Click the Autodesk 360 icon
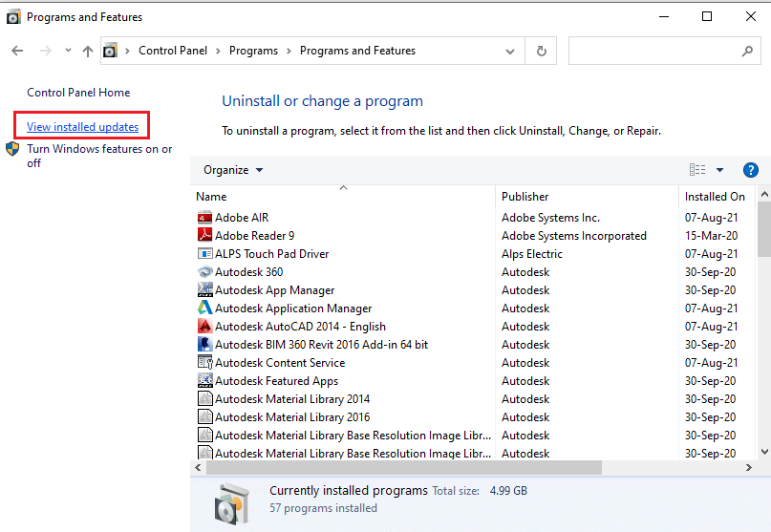This screenshot has width=771, height=532. [x=204, y=272]
